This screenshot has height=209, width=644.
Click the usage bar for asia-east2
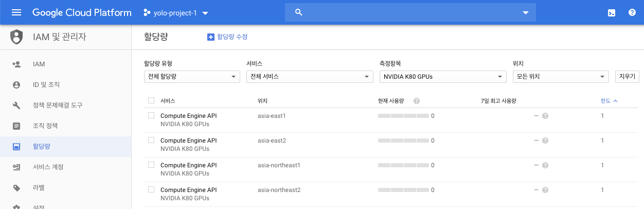pyautogui.click(x=403, y=141)
